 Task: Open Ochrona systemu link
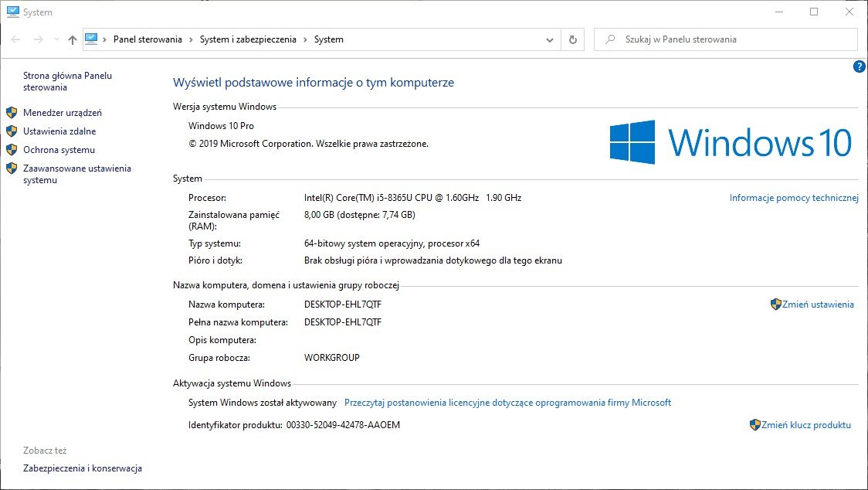59,150
